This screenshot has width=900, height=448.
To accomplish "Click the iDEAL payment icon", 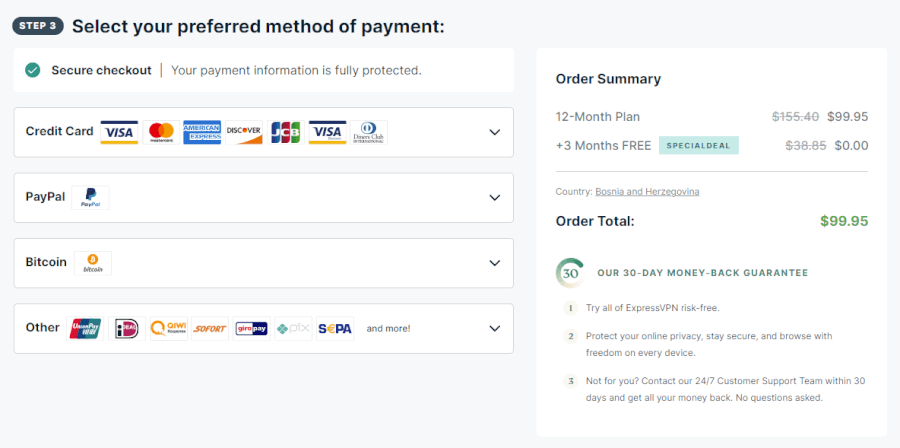I will [x=127, y=329].
